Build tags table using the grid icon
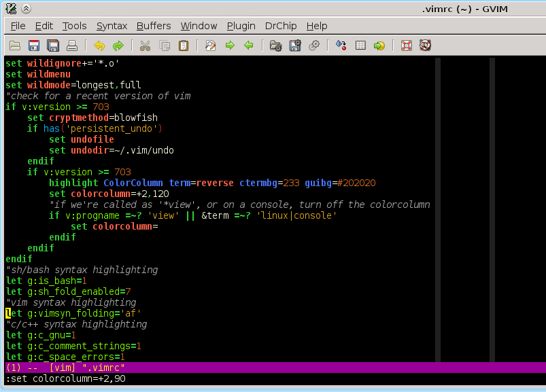Viewport: 546px width, 392px height. pos(360,46)
